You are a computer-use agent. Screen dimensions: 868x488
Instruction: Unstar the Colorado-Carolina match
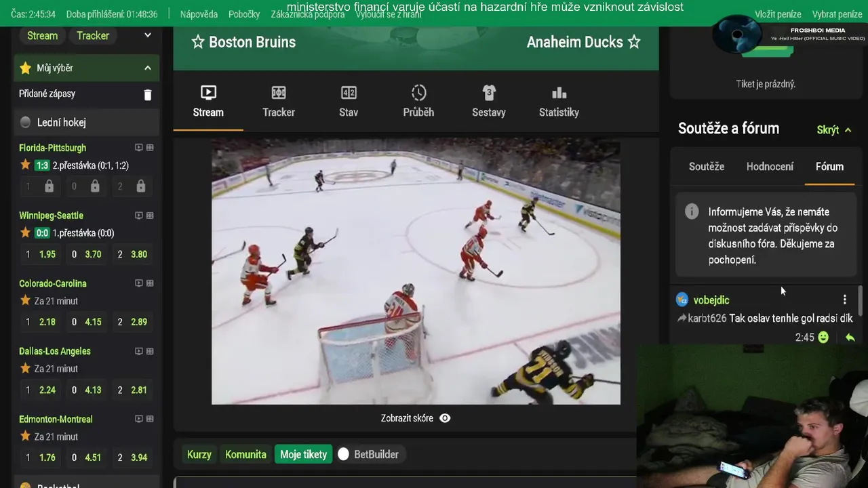26,300
